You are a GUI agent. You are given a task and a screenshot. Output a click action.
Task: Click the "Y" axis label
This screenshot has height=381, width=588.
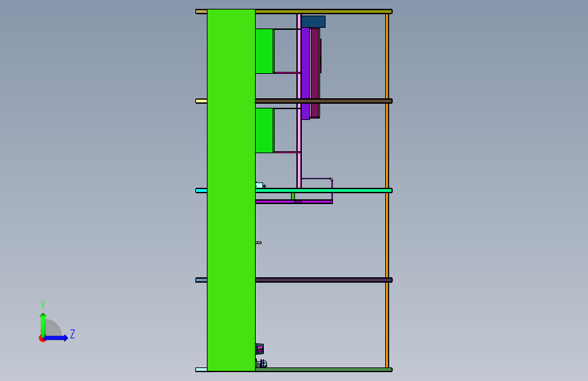pyautogui.click(x=43, y=305)
